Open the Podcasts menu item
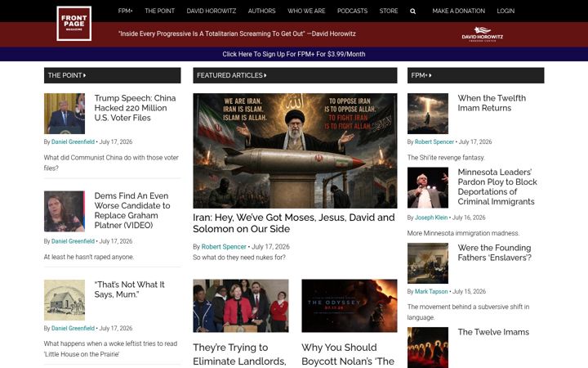The image size is (588, 368). point(352,11)
